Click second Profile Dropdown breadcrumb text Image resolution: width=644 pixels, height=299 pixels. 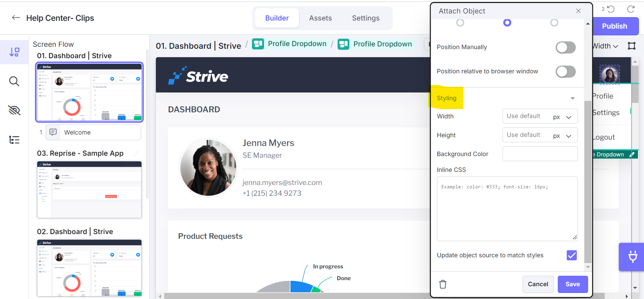[382, 44]
